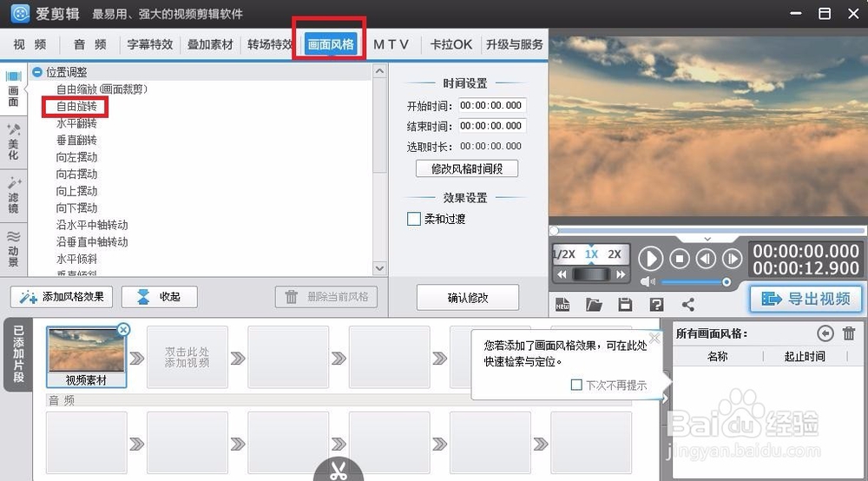This screenshot has height=481, width=868.
Task: Play the video preview
Action: coord(650,259)
